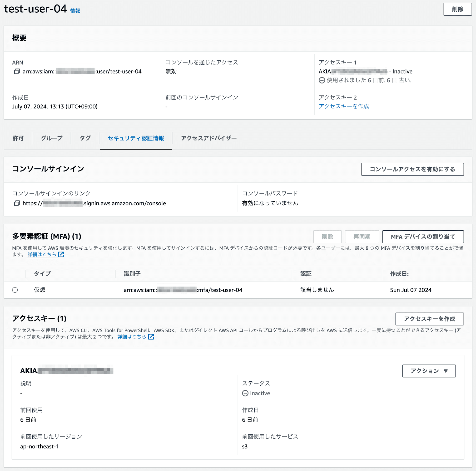Click the 6 日前 value under 作成日 in the access key card

click(x=250, y=420)
